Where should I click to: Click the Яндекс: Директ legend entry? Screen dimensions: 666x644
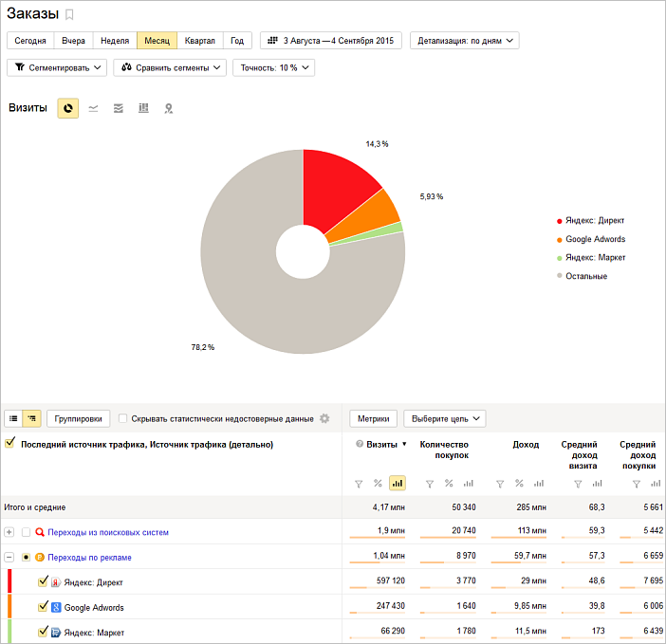click(x=590, y=221)
